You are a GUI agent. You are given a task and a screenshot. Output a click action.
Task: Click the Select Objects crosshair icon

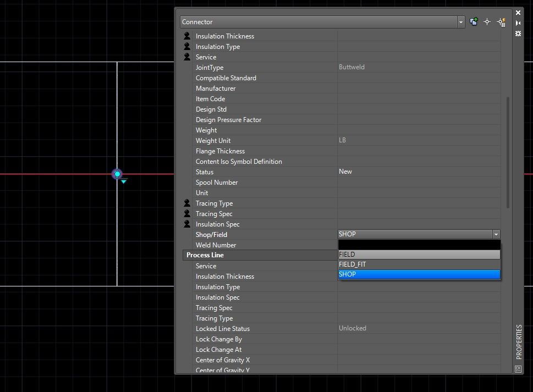(x=487, y=22)
